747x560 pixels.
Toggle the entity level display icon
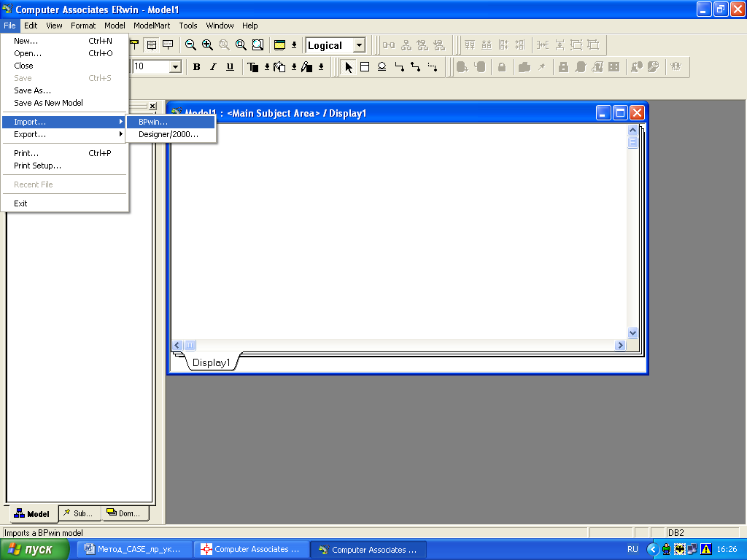point(135,45)
